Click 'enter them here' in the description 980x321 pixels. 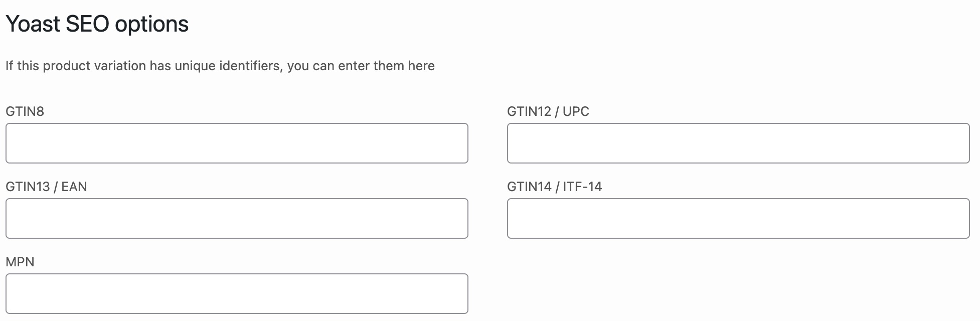point(386,66)
